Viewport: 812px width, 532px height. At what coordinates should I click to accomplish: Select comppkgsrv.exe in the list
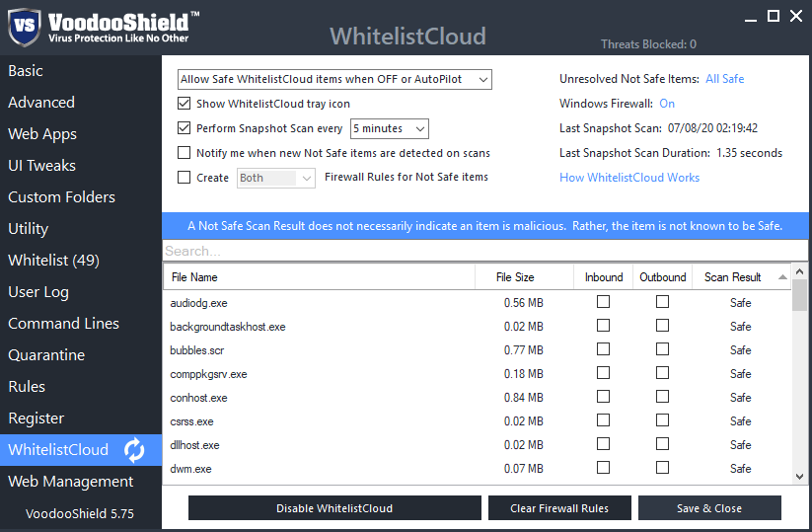(208, 374)
